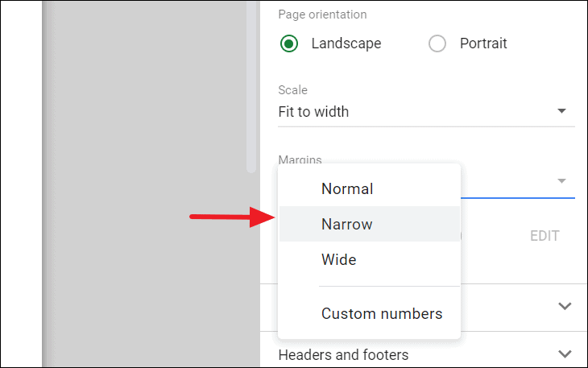This screenshot has height=368, width=588.
Task: Expand the Headers and footers section label
Action: [x=343, y=354]
